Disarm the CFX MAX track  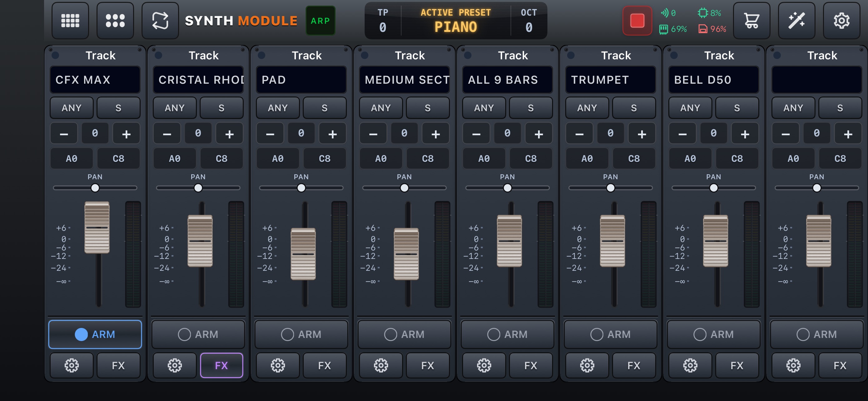coord(95,334)
